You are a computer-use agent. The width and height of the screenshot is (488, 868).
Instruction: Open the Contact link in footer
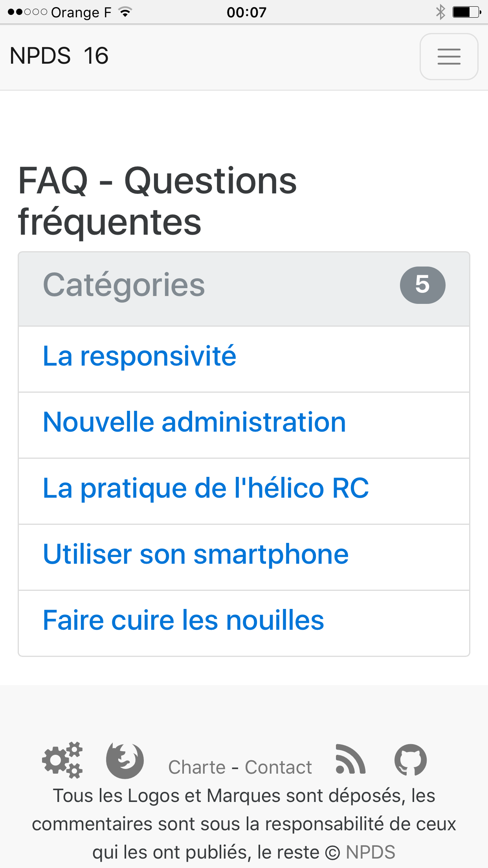(x=278, y=767)
